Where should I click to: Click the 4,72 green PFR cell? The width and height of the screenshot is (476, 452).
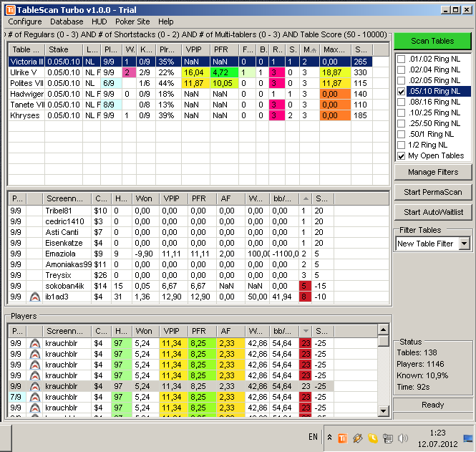pos(224,72)
